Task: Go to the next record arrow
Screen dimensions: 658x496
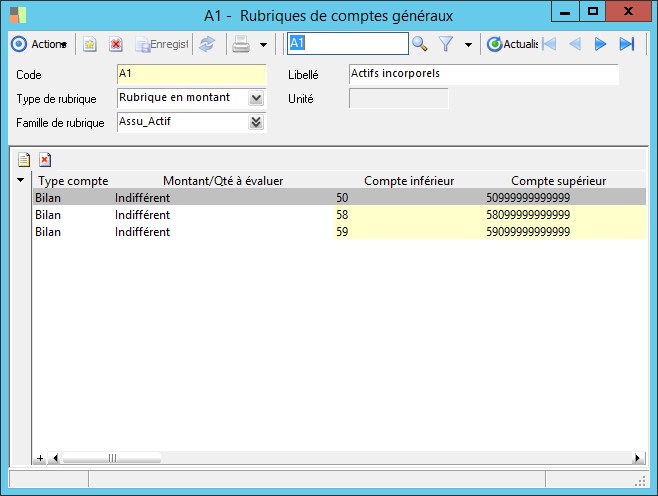Action: pyautogui.click(x=601, y=44)
